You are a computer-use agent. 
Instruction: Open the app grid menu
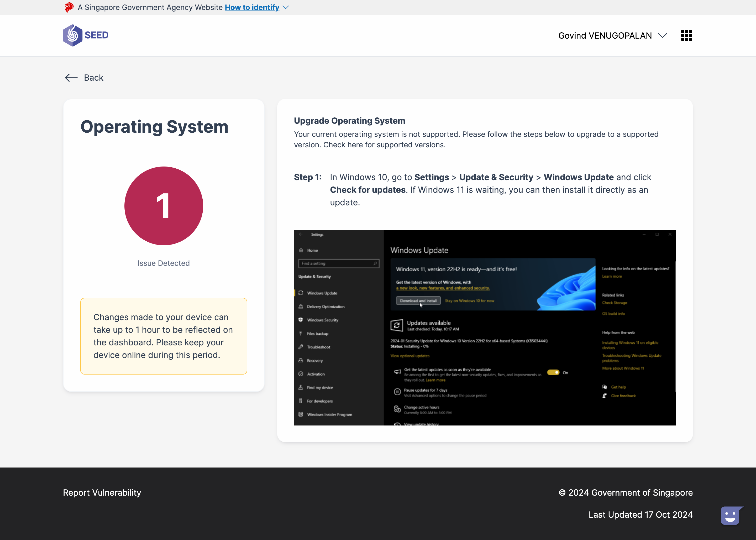(686, 35)
